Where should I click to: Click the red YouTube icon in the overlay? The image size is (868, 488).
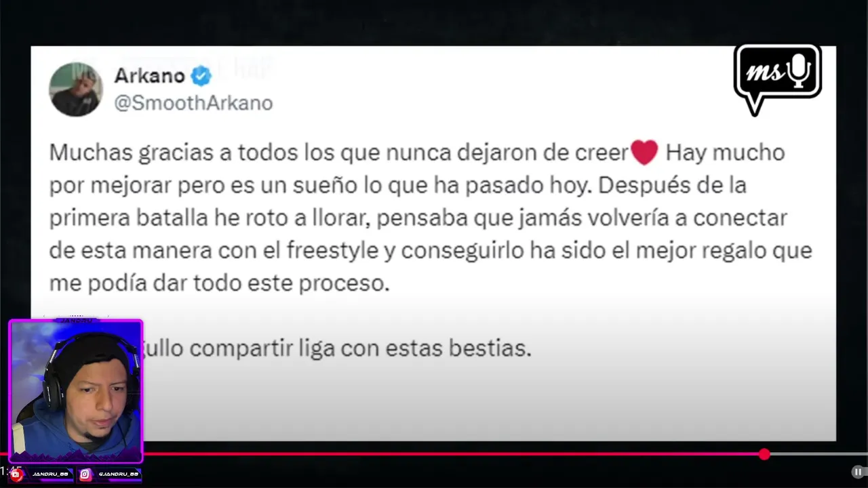17,474
